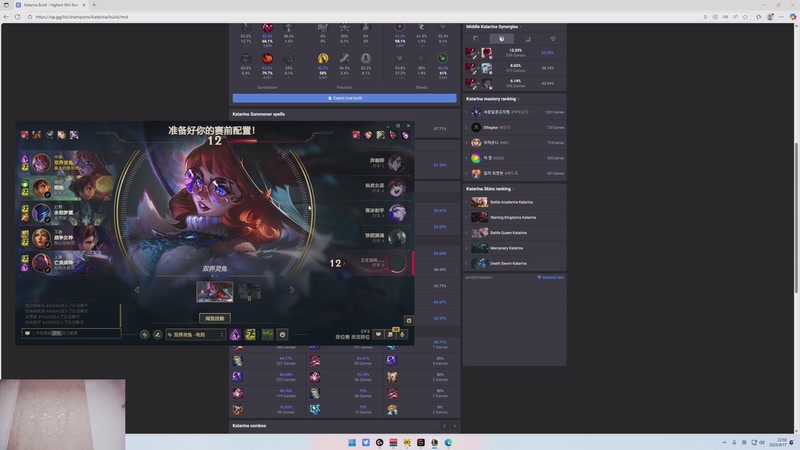Open Middle Katarina Synergies heading link
This screenshot has height=450, width=800.
click(x=492, y=27)
